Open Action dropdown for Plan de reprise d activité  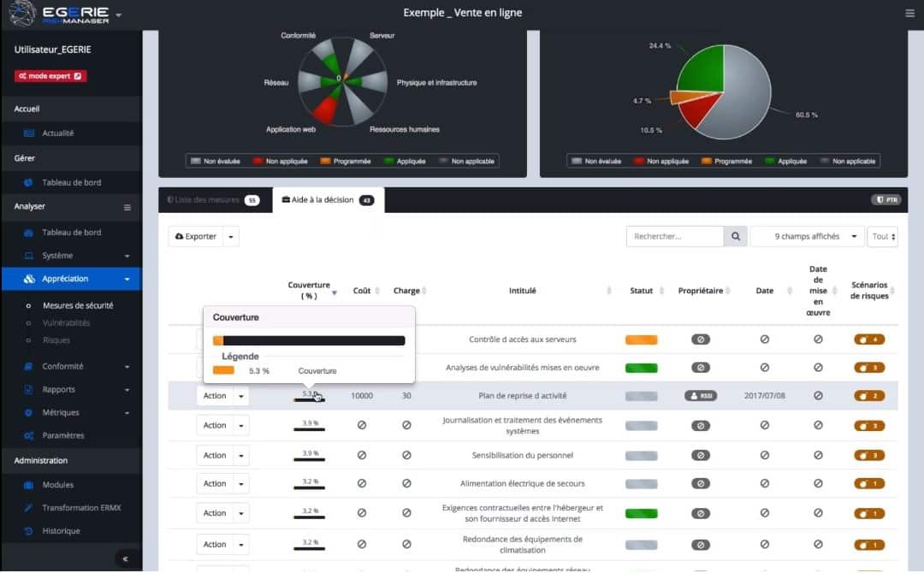(241, 396)
